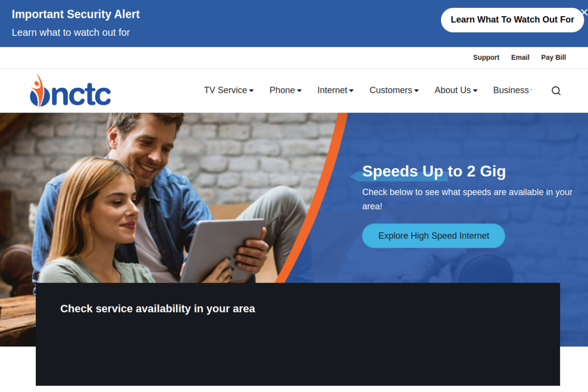The width and height of the screenshot is (588, 392).
Task: Click the Support link
Action: (486, 57)
